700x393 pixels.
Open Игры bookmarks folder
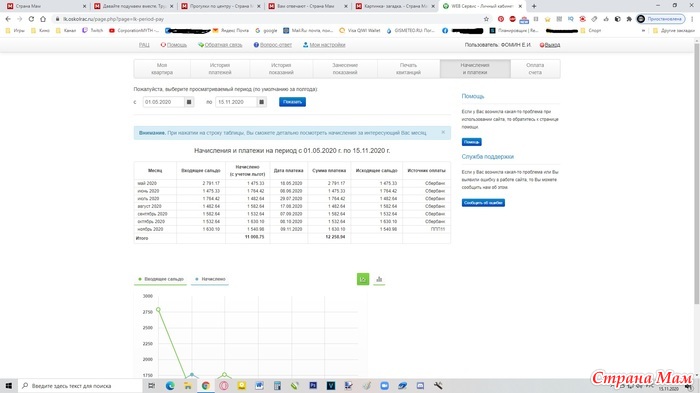click(15, 30)
